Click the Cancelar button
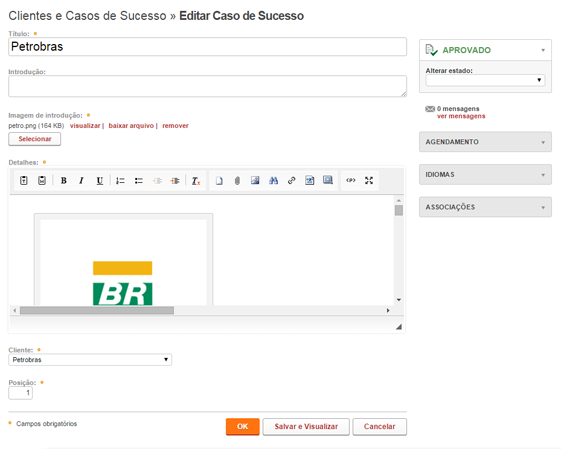Viewport: 561px width, 449px height. [380, 426]
